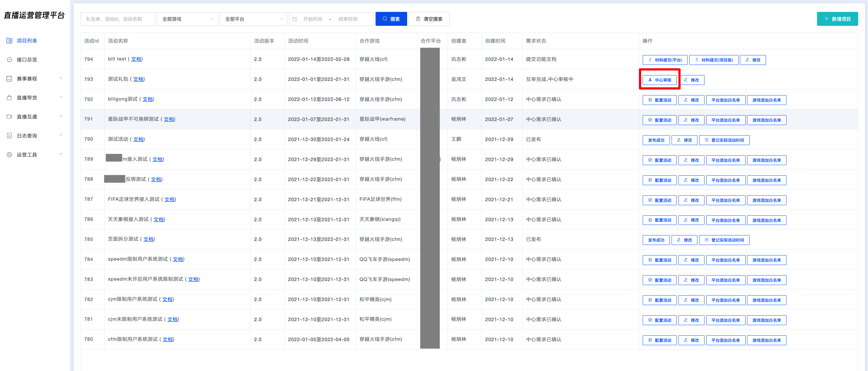The width and height of the screenshot is (868, 371).
Task: Click the 清空搜索 button
Action: [x=429, y=19]
